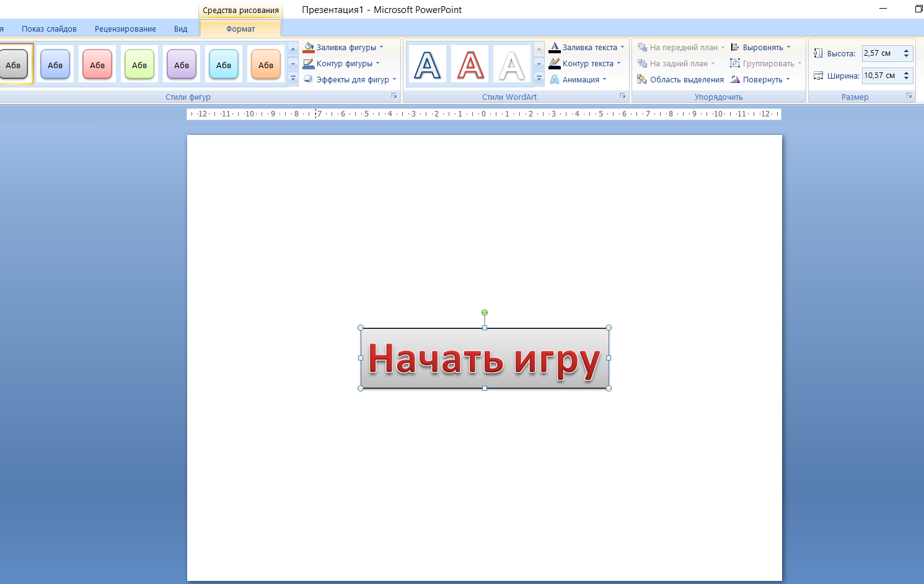924x584 pixels.
Task: Switch to Рецензирование tab
Action: pos(125,28)
